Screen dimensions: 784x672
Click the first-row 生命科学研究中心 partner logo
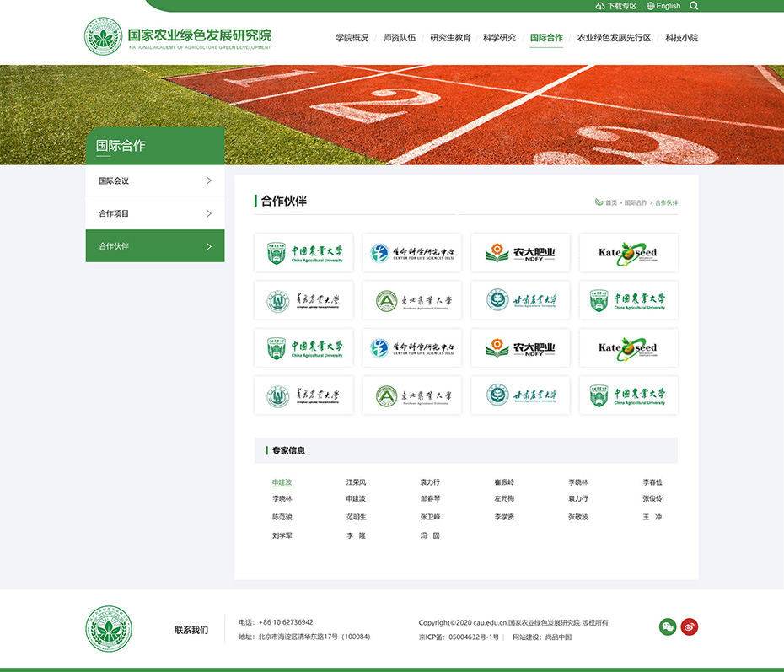pos(412,253)
